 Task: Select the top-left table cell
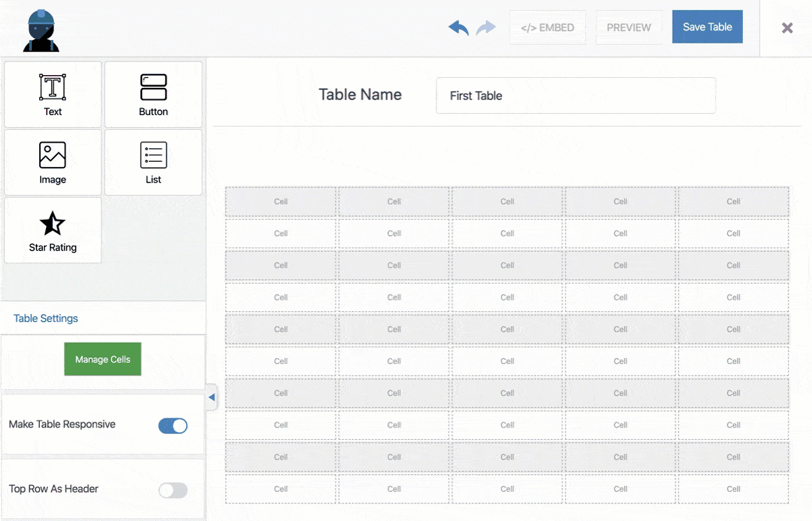click(280, 201)
